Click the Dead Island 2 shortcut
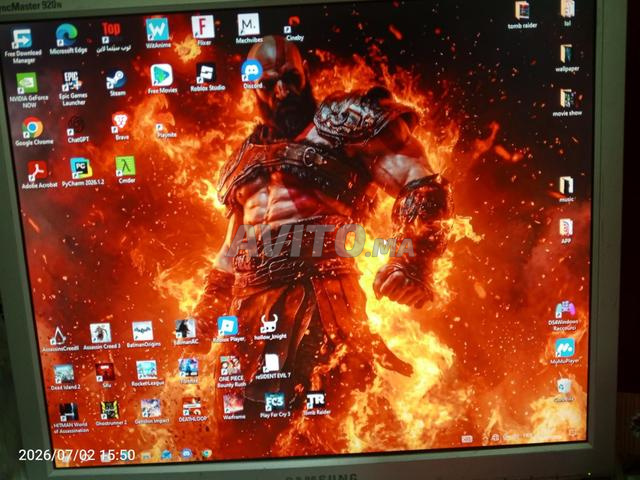The width and height of the screenshot is (640, 480). [x=64, y=374]
